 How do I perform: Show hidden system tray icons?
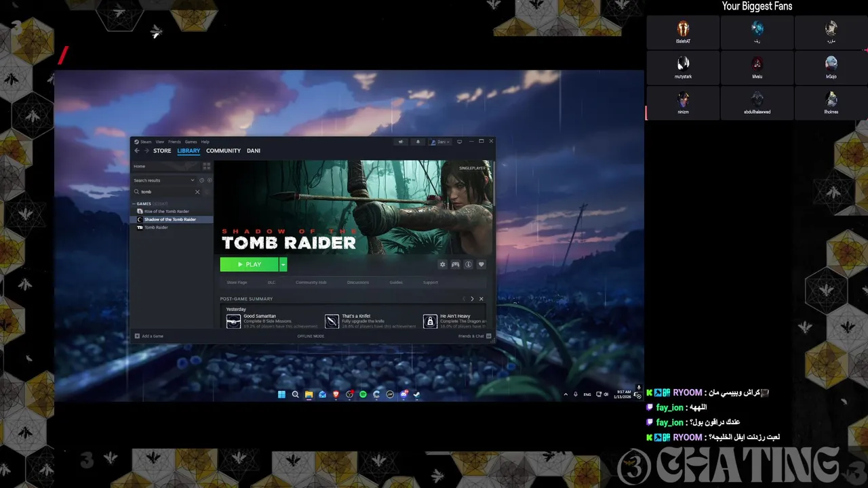tap(566, 394)
